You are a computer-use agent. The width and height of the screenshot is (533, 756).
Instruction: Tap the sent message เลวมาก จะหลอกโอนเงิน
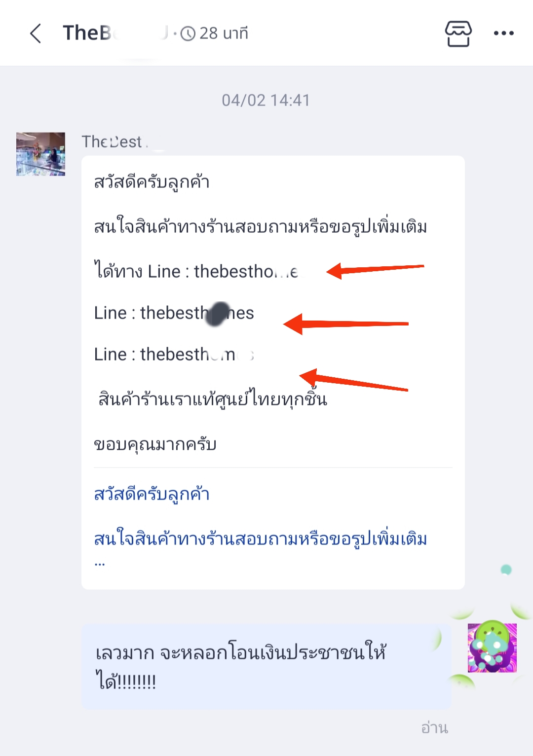pos(266,666)
